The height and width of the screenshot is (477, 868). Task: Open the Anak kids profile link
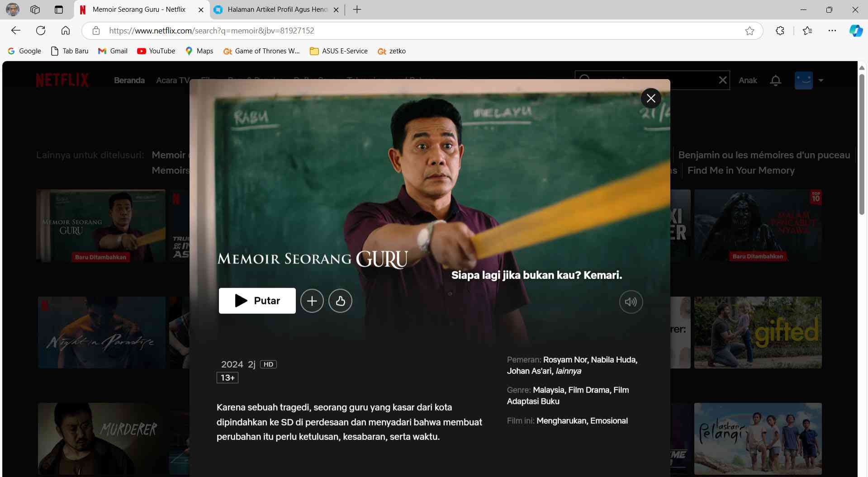point(747,80)
